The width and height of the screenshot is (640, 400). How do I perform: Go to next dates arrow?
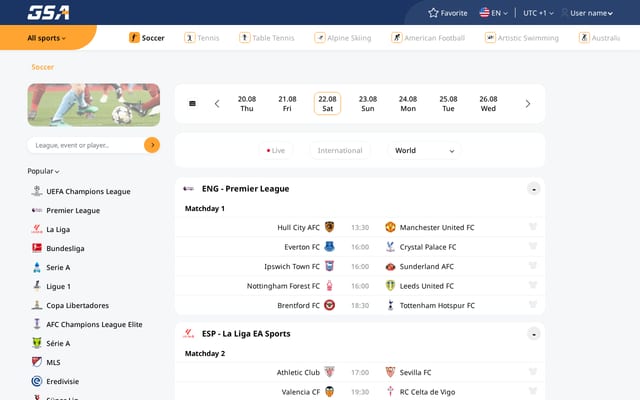pyautogui.click(x=527, y=104)
